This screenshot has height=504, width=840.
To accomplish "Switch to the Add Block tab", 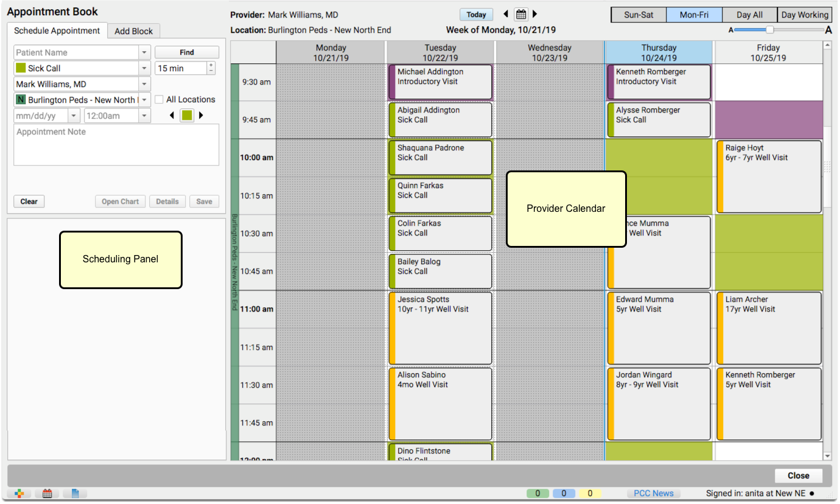I will tap(134, 31).
